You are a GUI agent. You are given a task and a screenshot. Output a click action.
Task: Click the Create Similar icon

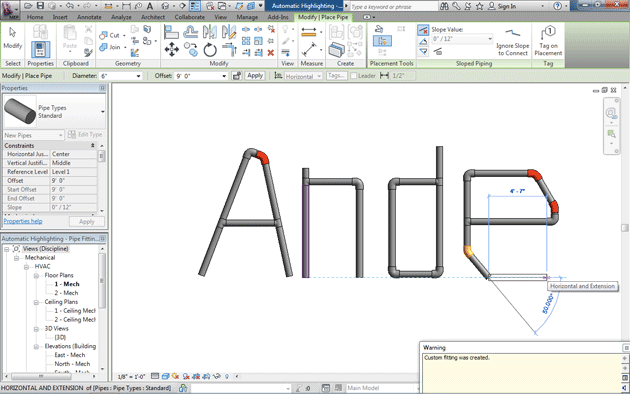[x=336, y=50]
